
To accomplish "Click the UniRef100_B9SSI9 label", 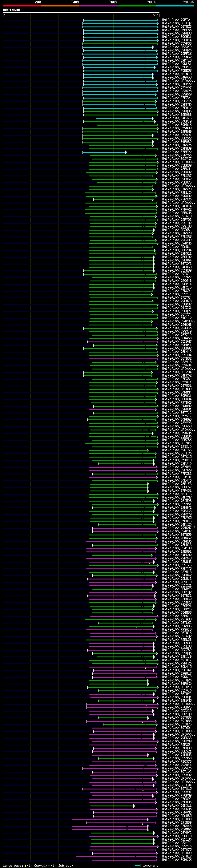I will (177, 331).
